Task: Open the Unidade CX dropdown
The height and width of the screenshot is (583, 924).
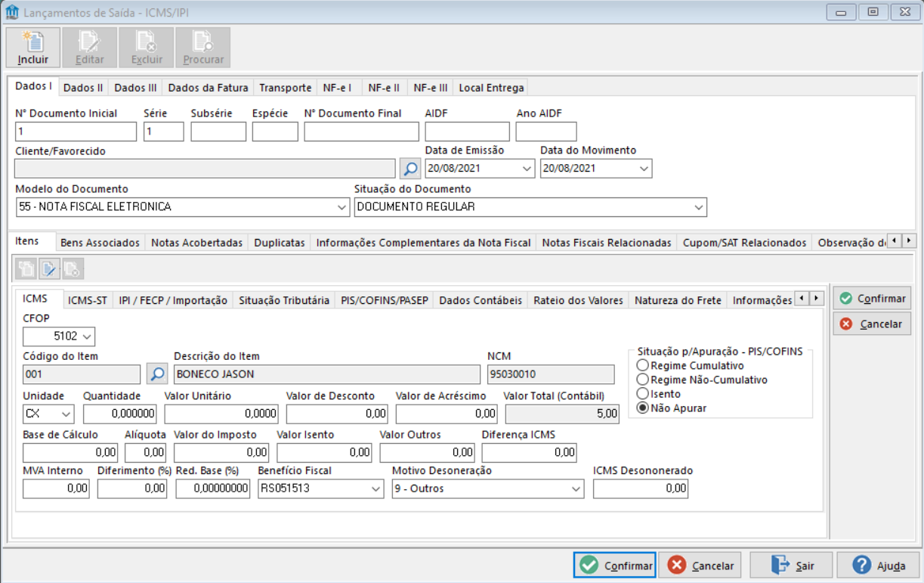Action: pos(66,414)
